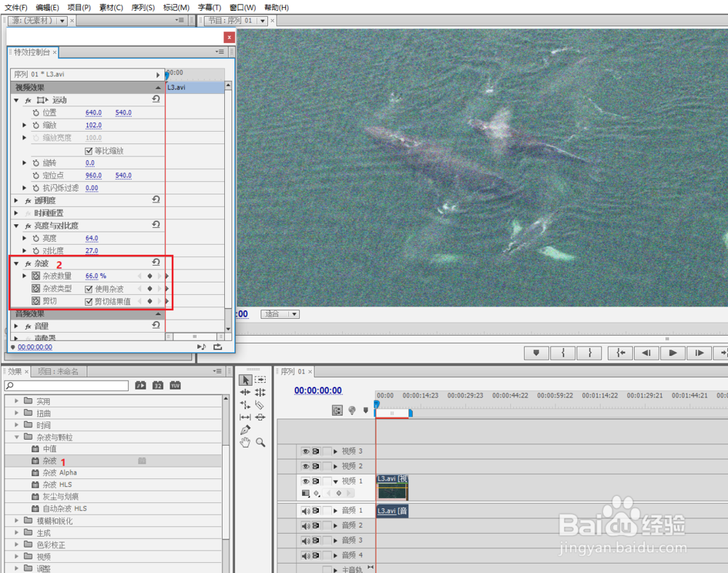Toggle the 位置 animation stopwatch
Viewport: 728px width, 573px height.
tap(36, 112)
